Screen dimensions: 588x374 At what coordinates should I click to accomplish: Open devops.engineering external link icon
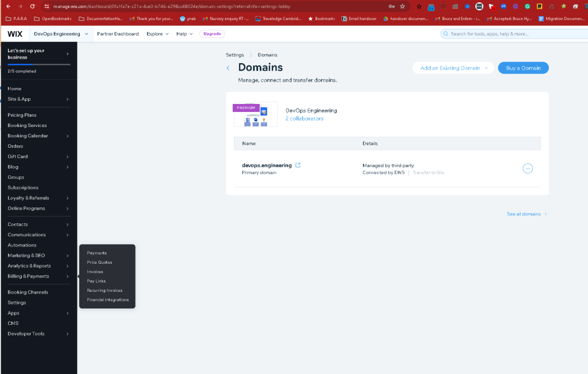click(x=298, y=165)
